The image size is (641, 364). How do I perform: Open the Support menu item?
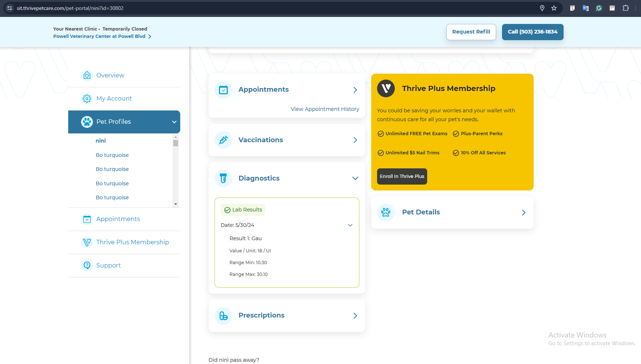click(x=124, y=265)
